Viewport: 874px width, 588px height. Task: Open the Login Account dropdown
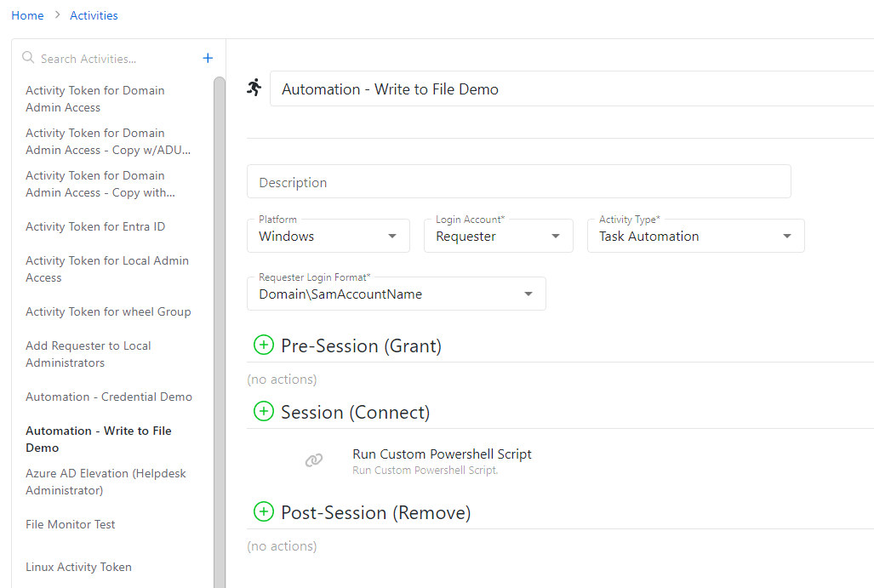click(x=498, y=236)
